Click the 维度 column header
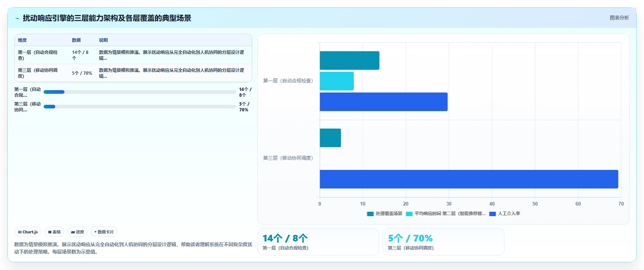The width and height of the screenshot is (644, 270). coord(22,40)
